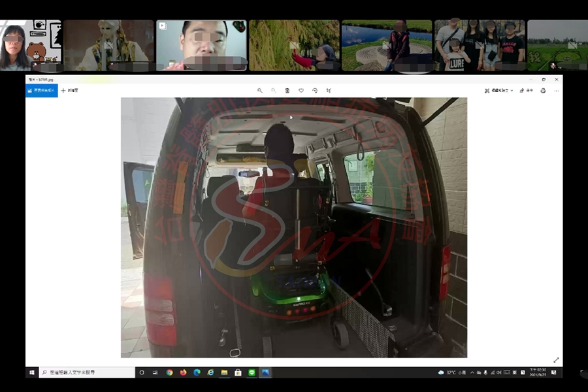Open the crop tool icon
Image resolution: width=588 pixels, height=392 pixels.
point(329,90)
